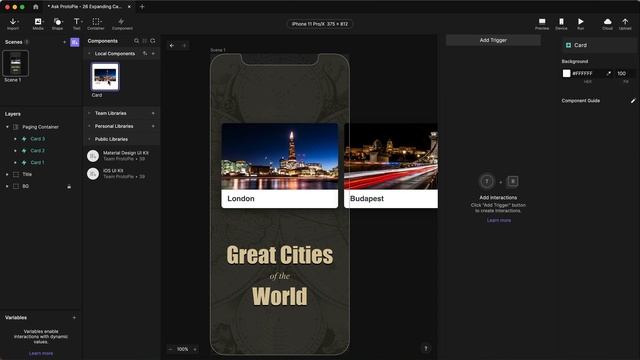Go to the home screen icon
Image resolution: width=640 pixels, height=360 pixels.
pyautogui.click(x=36, y=7)
